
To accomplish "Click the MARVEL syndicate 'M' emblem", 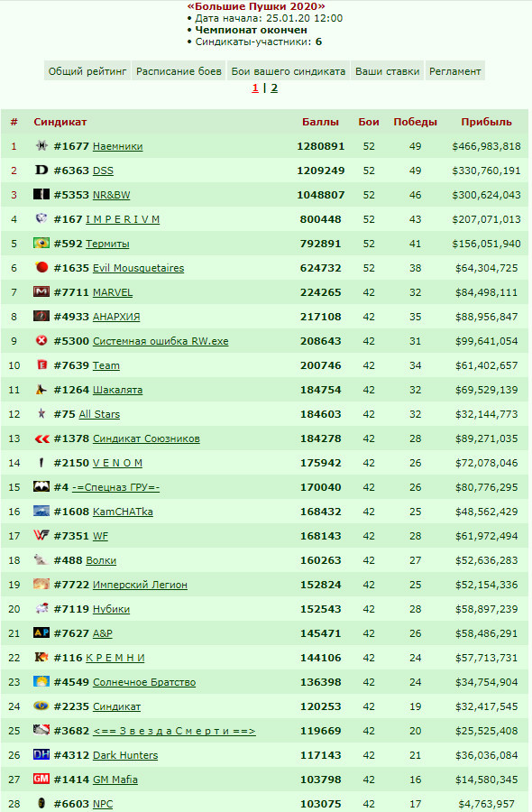I will 41,291.
